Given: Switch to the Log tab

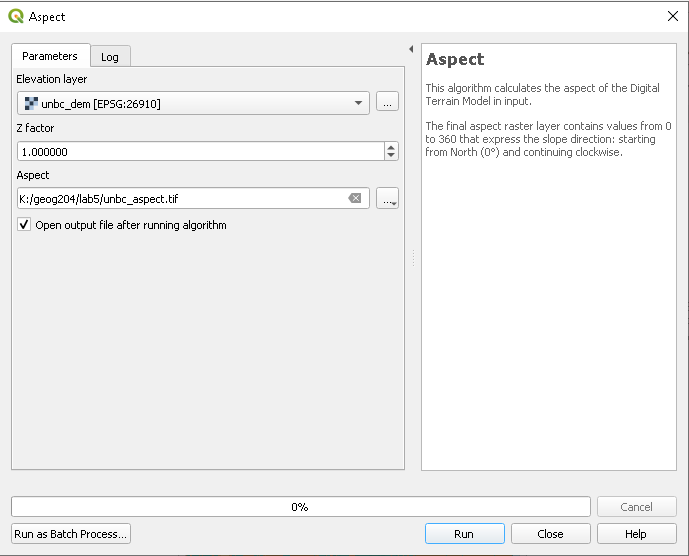Looking at the screenshot, I should coord(110,57).
